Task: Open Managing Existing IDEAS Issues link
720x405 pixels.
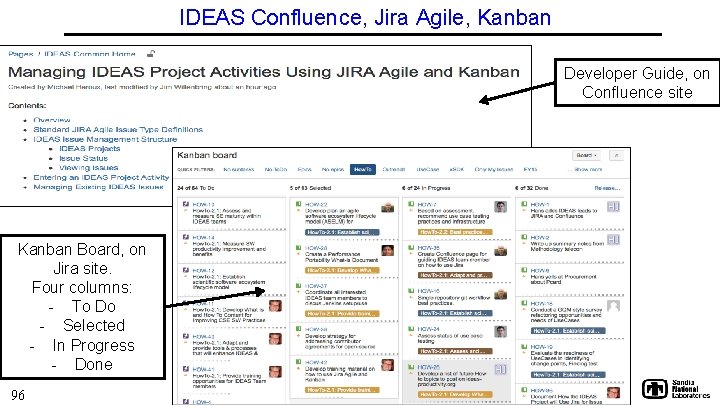Action: 98,187
